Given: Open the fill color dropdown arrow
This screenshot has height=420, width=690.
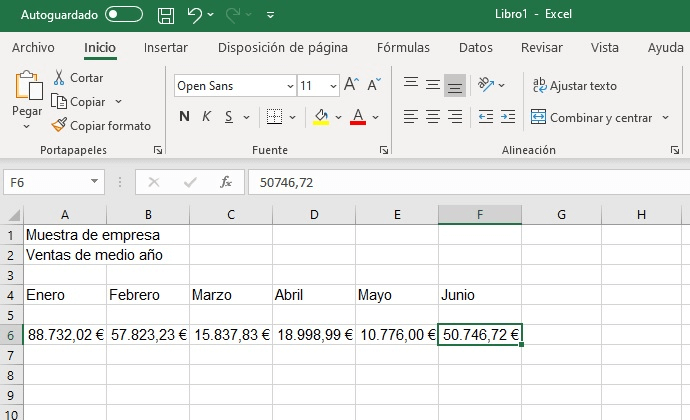Looking at the screenshot, I should point(338,118).
